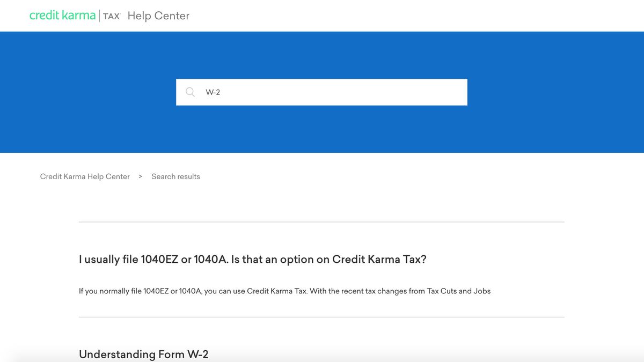Click the divider above Understanding Form W-2
Screen dimensions: 644x362
321,317
